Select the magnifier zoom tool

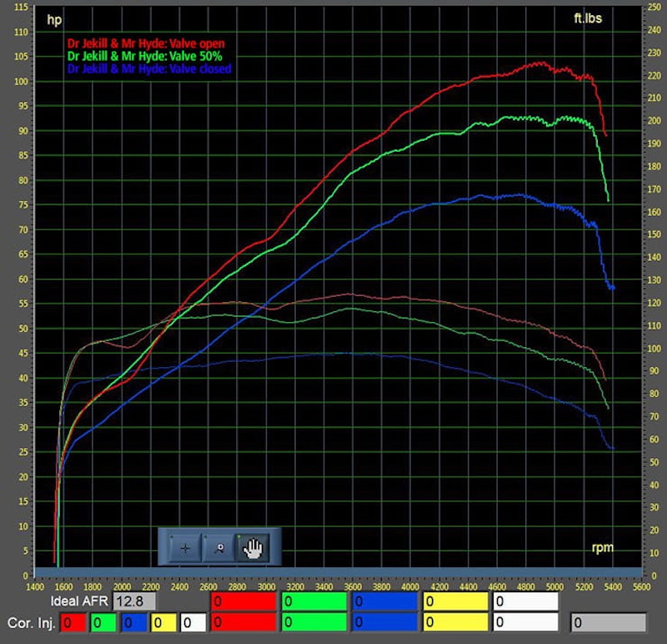pos(219,548)
